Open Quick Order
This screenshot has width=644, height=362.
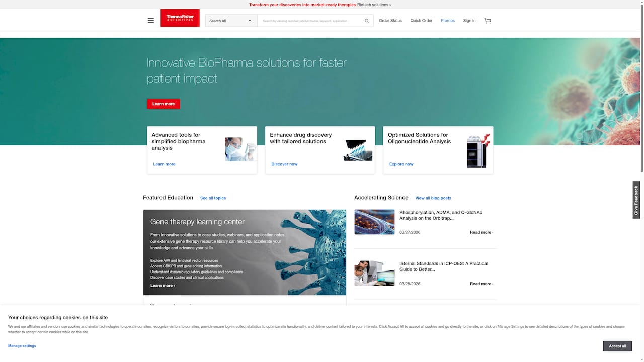[x=421, y=21]
